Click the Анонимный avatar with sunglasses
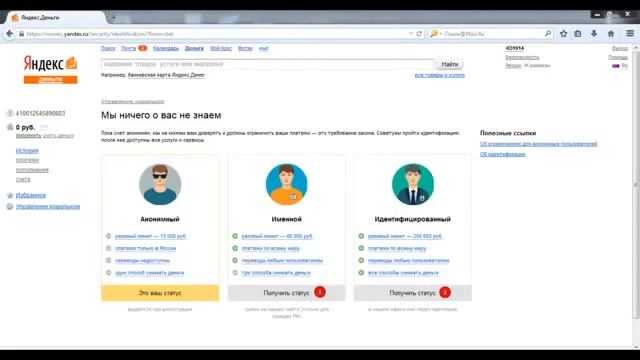Viewport: 640px width, 360px height. tap(160, 184)
